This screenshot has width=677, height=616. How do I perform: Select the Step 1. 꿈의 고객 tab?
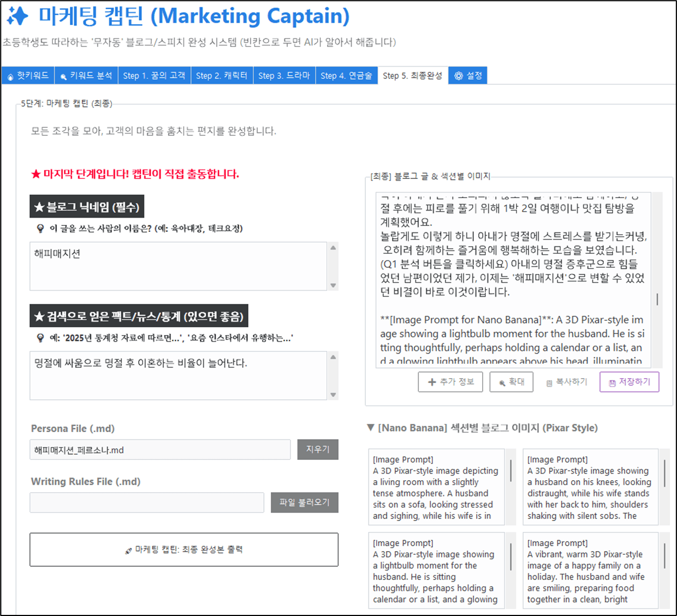[x=155, y=75]
